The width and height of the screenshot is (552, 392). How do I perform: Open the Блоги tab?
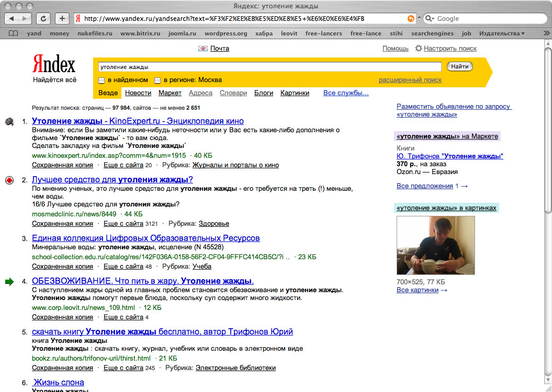(x=264, y=93)
